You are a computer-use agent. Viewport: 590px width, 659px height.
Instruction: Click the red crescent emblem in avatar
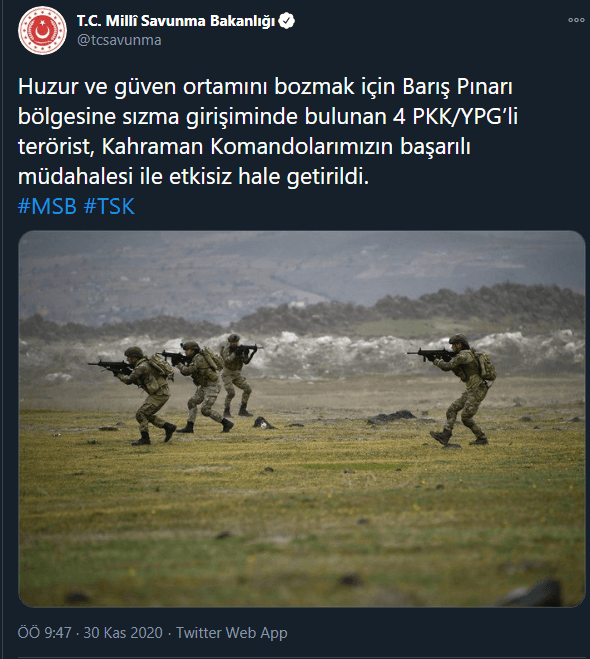coord(42,31)
